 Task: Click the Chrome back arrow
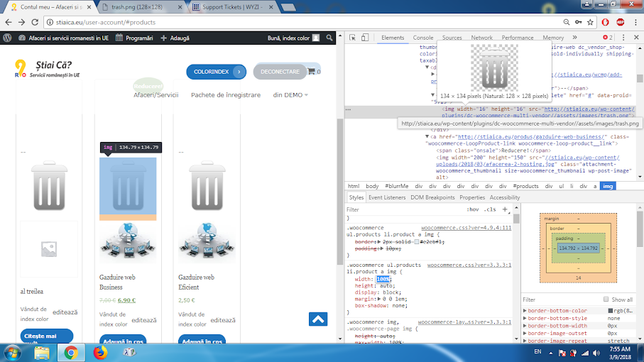pos(9,22)
